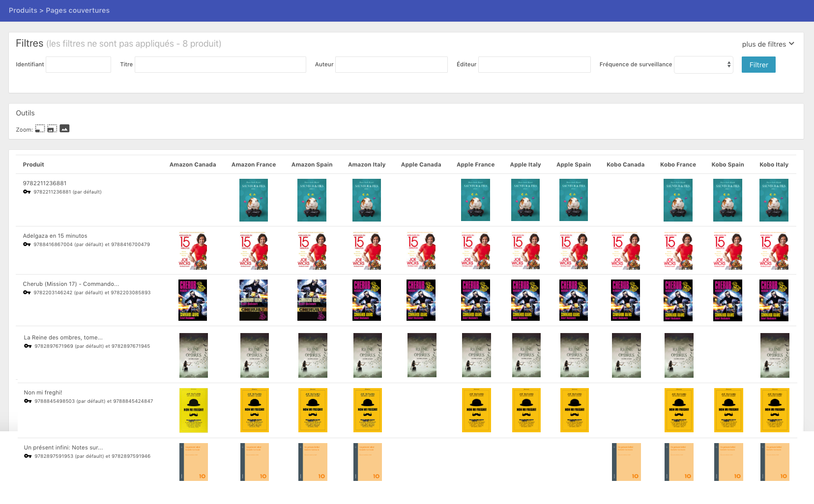Open Sauveur & Fils cover under Apple Spain

point(574,200)
